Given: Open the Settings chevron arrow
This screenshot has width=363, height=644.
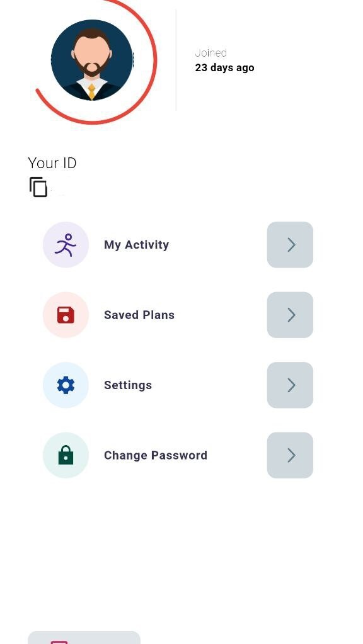Looking at the screenshot, I should (291, 385).
